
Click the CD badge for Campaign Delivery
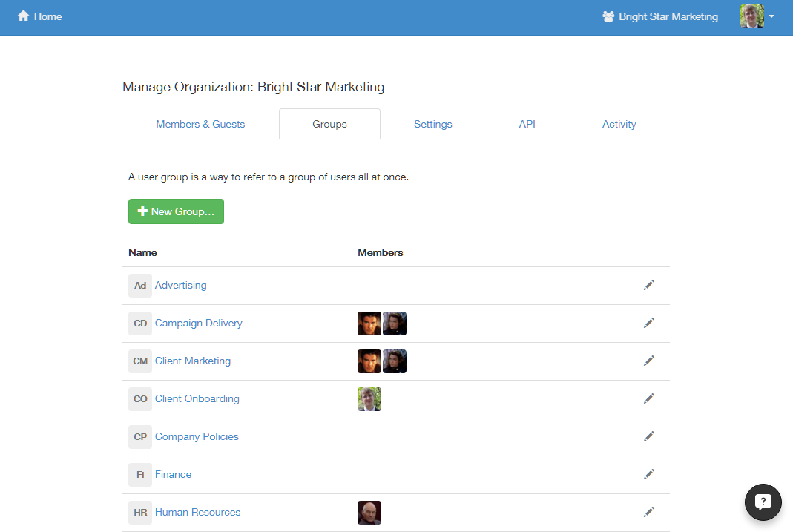[x=140, y=323]
